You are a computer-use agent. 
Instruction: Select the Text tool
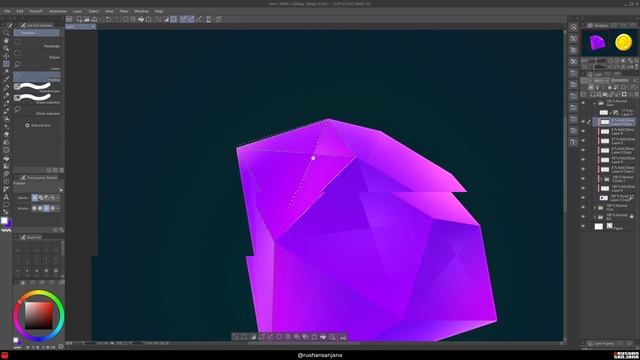pyautogui.click(x=6, y=197)
